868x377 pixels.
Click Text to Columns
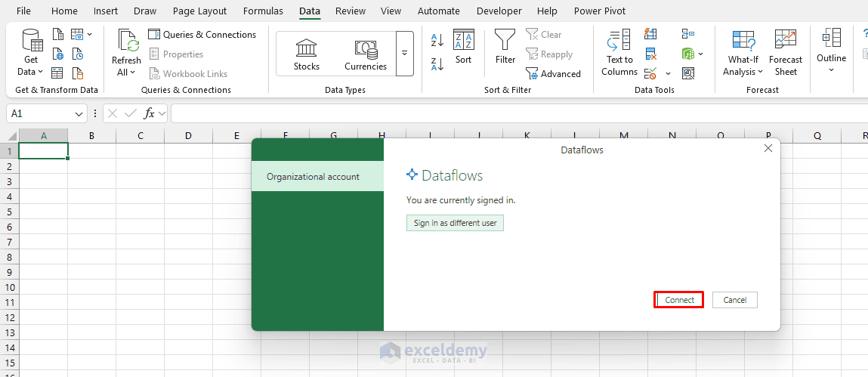click(x=619, y=53)
